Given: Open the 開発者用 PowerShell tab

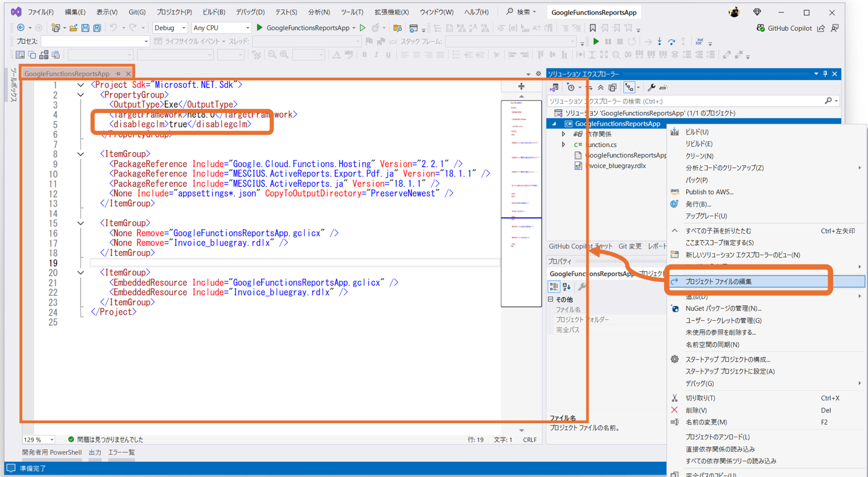Looking at the screenshot, I should coord(52,452).
